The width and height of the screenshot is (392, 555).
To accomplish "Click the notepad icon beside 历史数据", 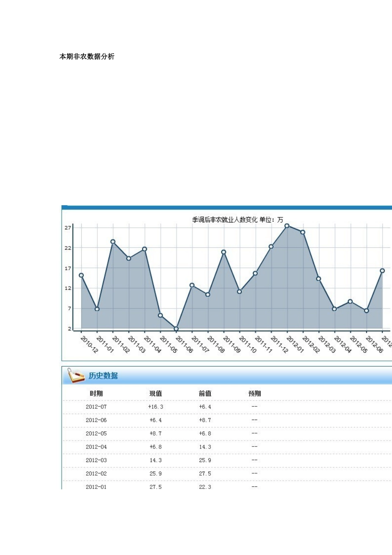I will (x=76, y=375).
